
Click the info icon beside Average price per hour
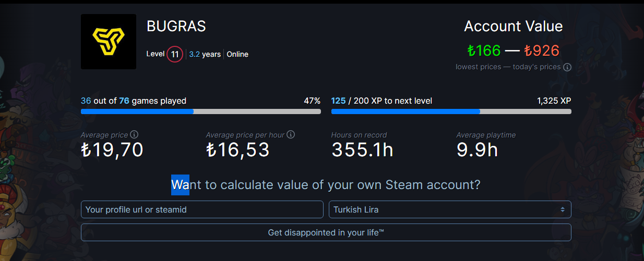[291, 134]
